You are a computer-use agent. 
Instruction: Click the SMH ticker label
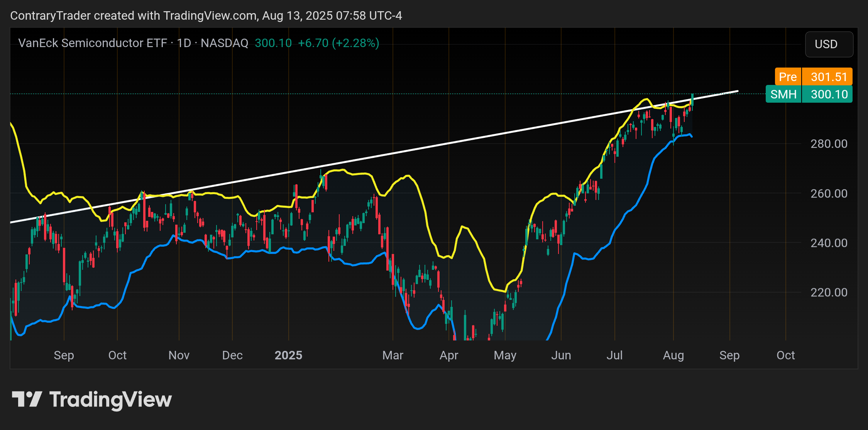tap(783, 94)
